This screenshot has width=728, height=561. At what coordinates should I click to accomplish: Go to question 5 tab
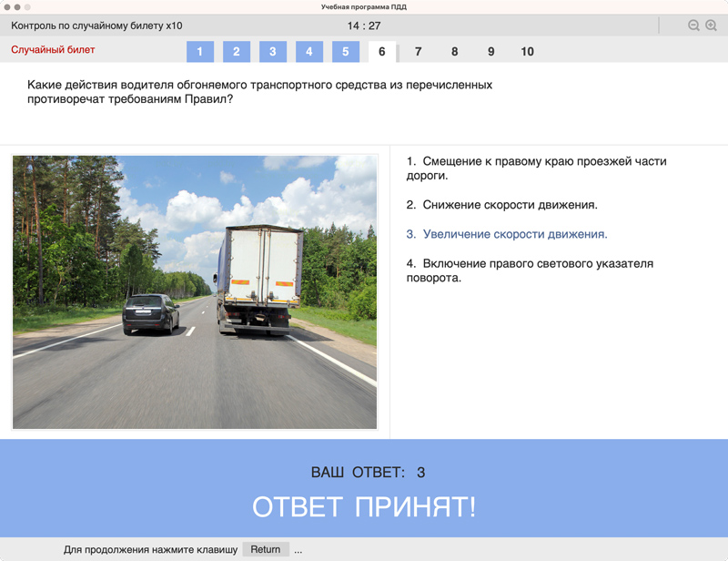[x=346, y=52]
